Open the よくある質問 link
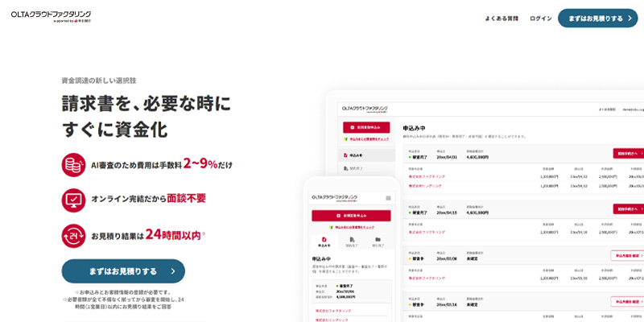This screenshot has width=644, height=322. (502, 19)
